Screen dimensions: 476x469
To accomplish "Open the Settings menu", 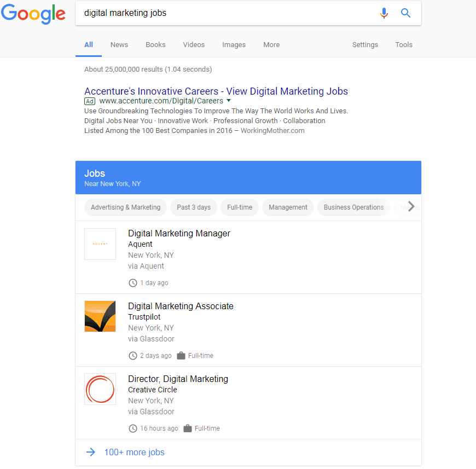I will (x=365, y=45).
